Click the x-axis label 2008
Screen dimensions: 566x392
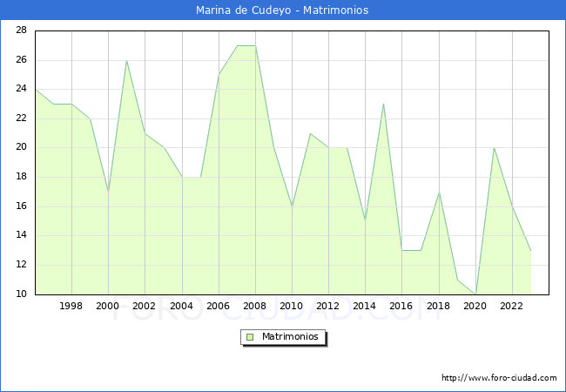pos(255,306)
